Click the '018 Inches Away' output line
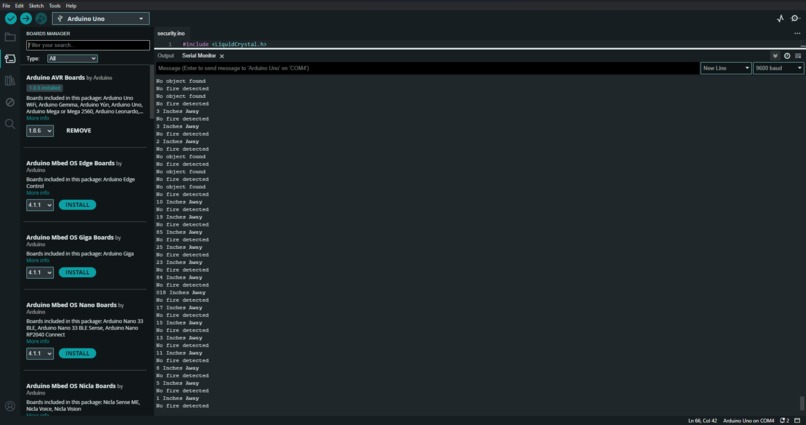 coord(181,292)
